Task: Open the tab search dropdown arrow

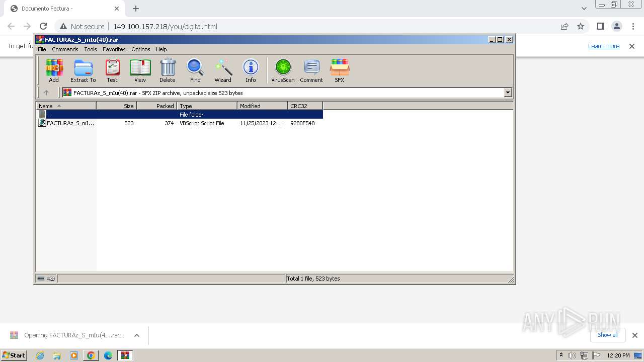Action: tap(584, 9)
